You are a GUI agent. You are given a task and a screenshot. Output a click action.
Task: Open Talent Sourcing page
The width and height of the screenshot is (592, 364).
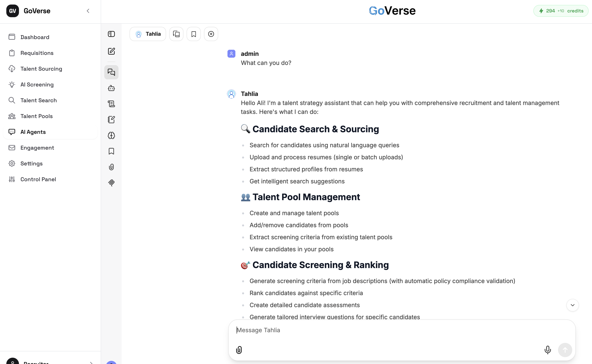pyautogui.click(x=50, y=69)
